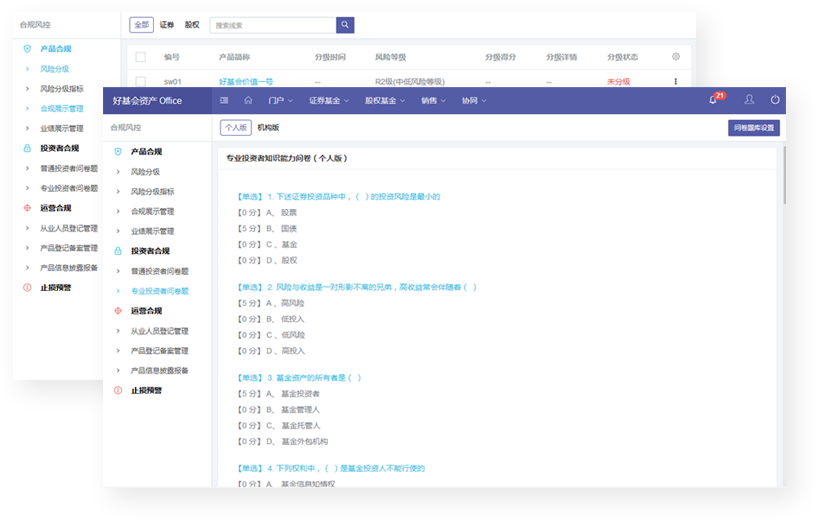Click the user profile icon in header

point(748,100)
